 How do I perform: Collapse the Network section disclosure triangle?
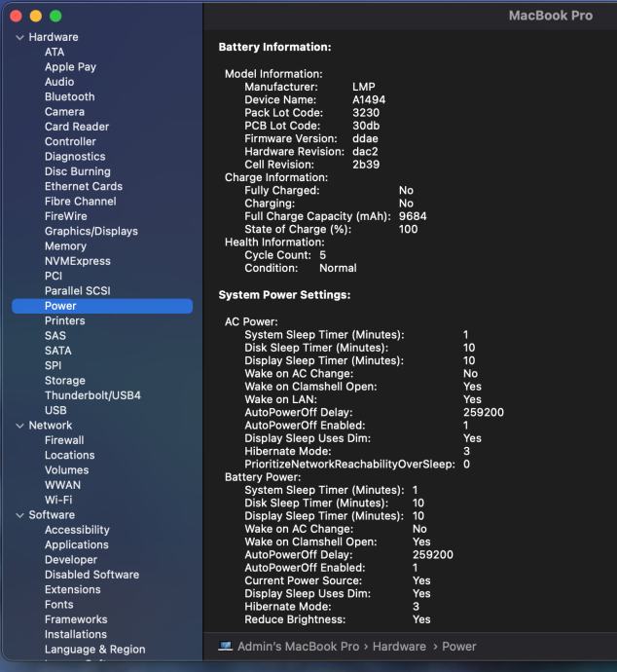pyautogui.click(x=19, y=426)
